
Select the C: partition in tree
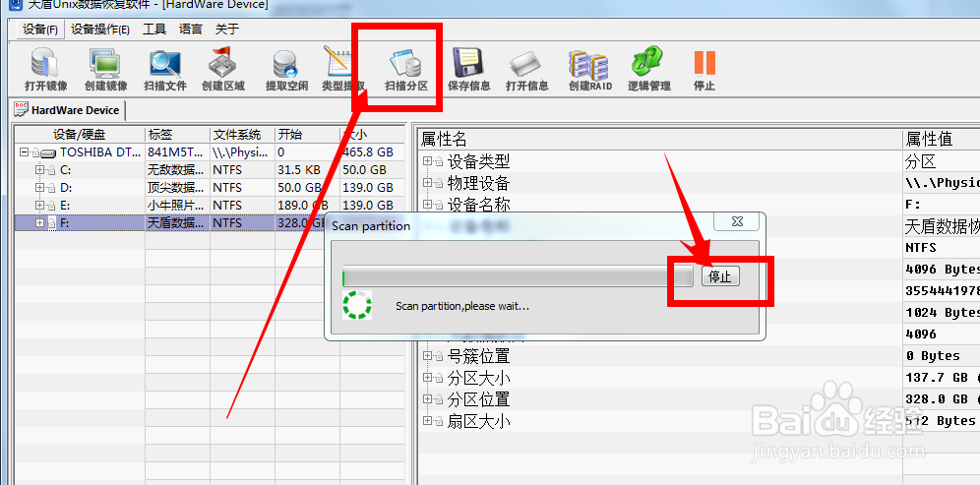click(x=210, y=169)
